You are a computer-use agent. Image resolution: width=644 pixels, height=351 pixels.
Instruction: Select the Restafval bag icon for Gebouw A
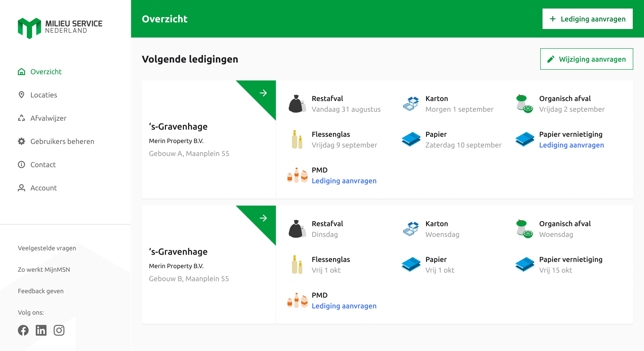tap(297, 104)
